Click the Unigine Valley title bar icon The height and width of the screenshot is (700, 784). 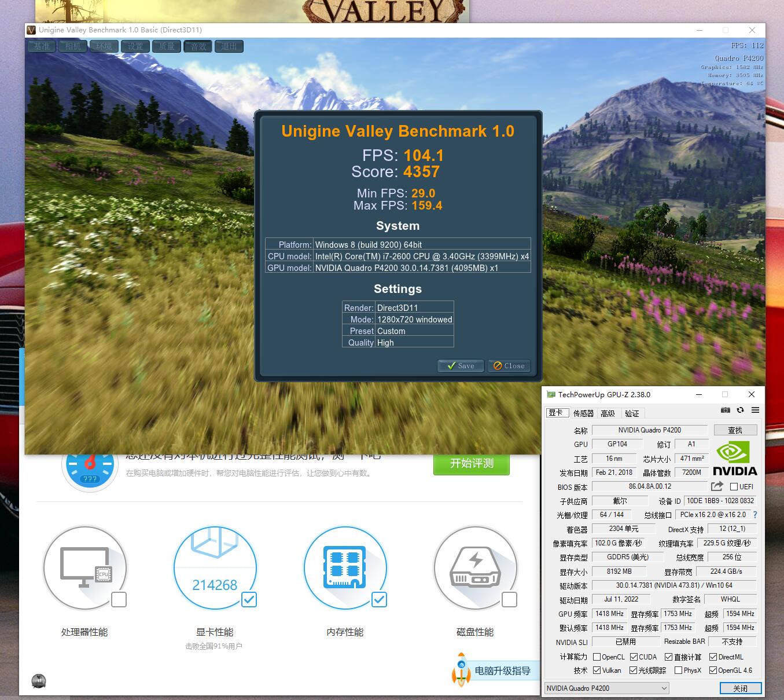[31, 30]
